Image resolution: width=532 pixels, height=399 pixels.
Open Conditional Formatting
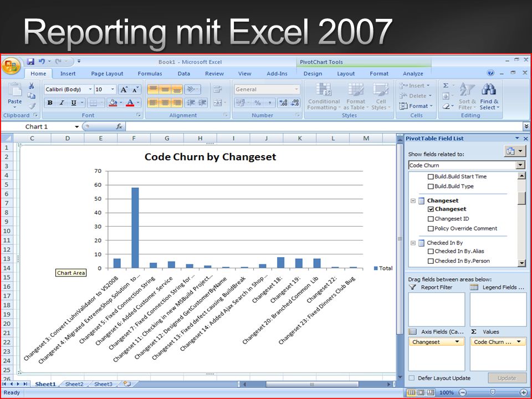pyautogui.click(x=324, y=96)
